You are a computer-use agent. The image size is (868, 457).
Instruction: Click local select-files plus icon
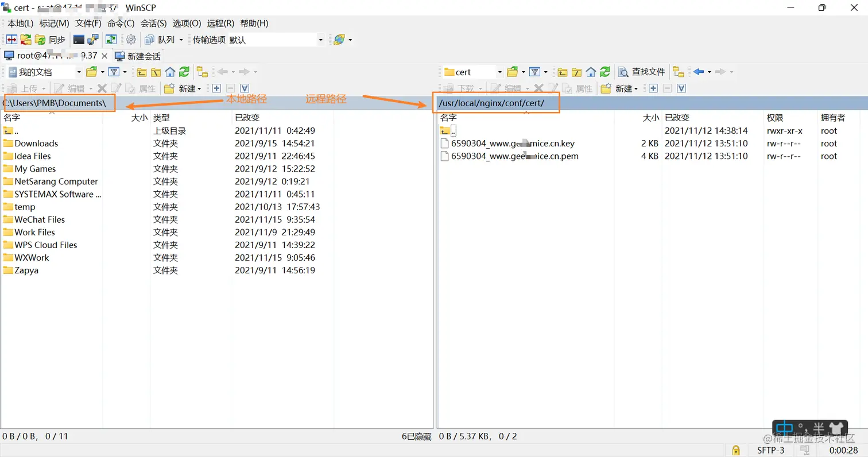pyautogui.click(x=216, y=88)
